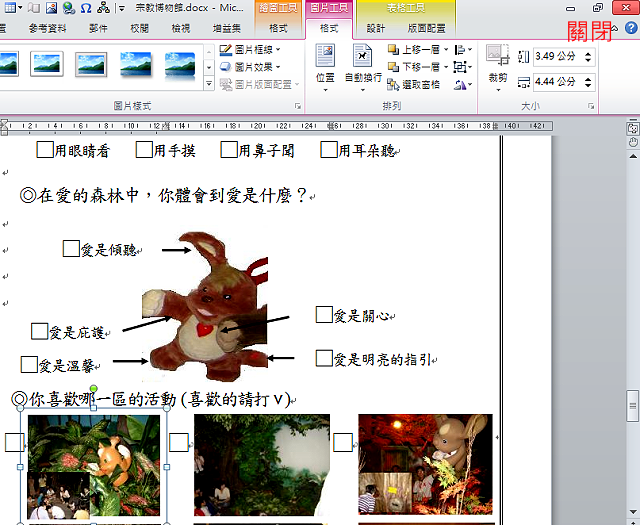640x525 pixels.
Task: Click the hyperlink globe icon in quick access toolbar
Action: tap(69, 7)
